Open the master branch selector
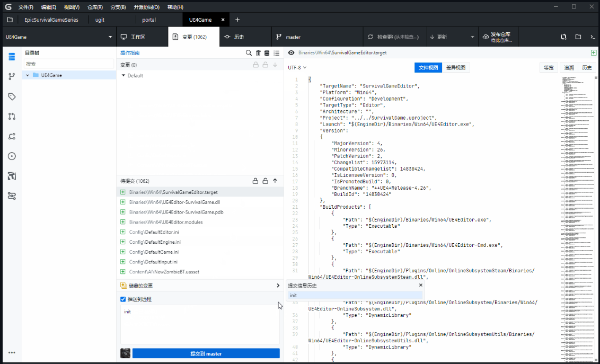The height and width of the screenshot is (364, 600). [317, 37]
